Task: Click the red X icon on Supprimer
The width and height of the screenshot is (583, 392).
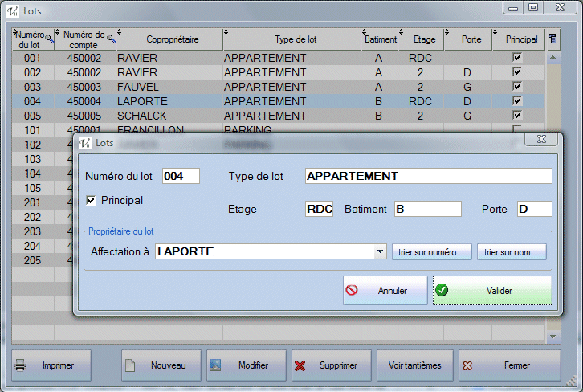Action: click(x=300, y=365)
